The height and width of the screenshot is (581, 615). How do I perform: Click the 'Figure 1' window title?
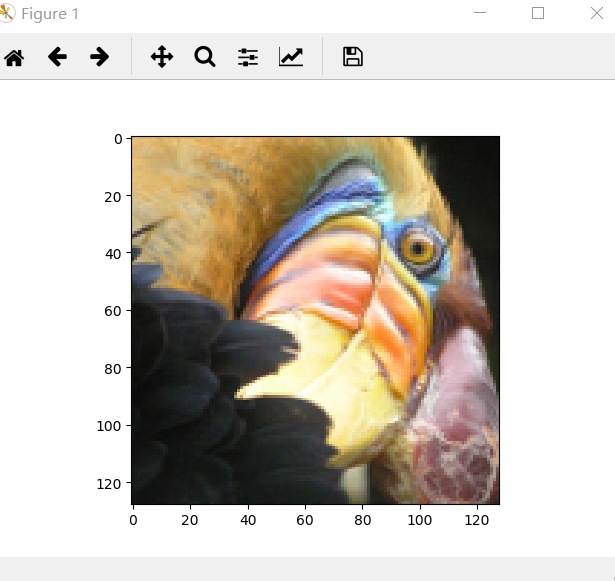[x=50, y=14]
